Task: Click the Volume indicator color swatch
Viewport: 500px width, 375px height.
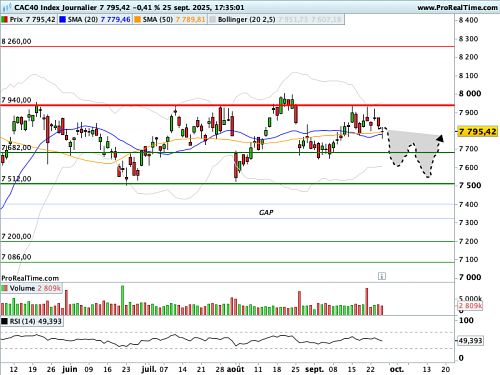Action: [x=4, y=288]
